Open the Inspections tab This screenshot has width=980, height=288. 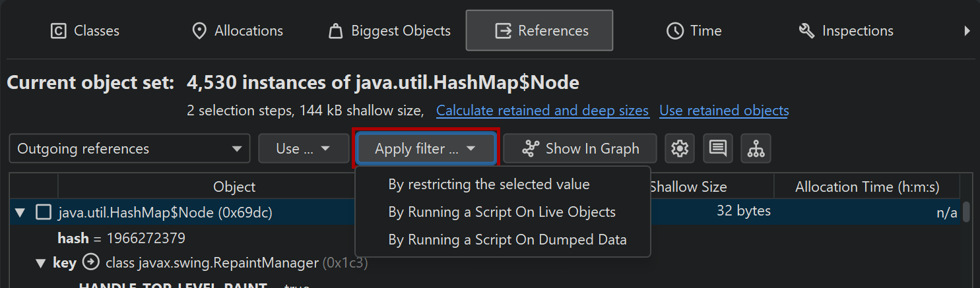coord(845,31)
